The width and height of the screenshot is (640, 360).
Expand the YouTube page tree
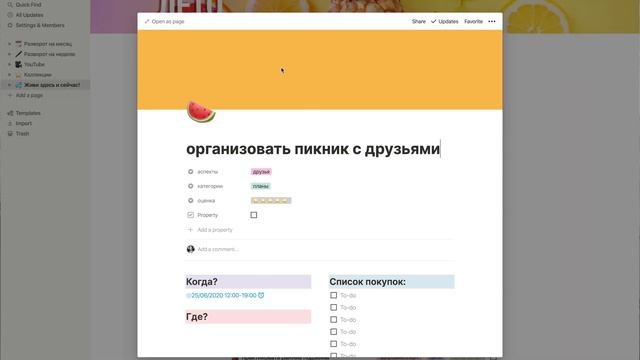click(9, 64)
